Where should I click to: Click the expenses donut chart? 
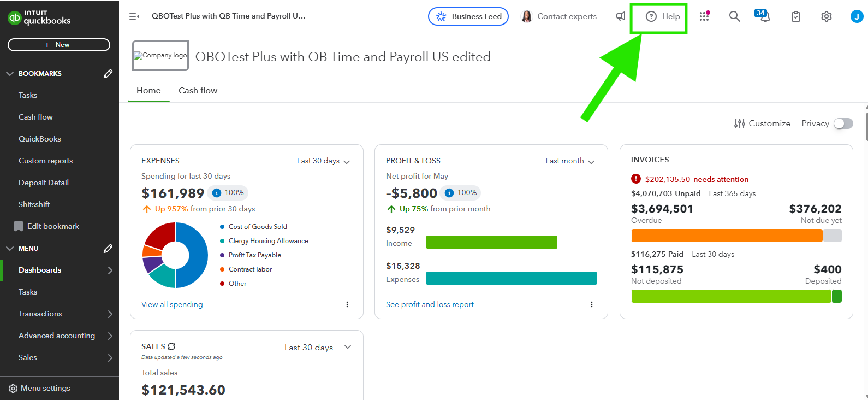click(x=175, y=255)
